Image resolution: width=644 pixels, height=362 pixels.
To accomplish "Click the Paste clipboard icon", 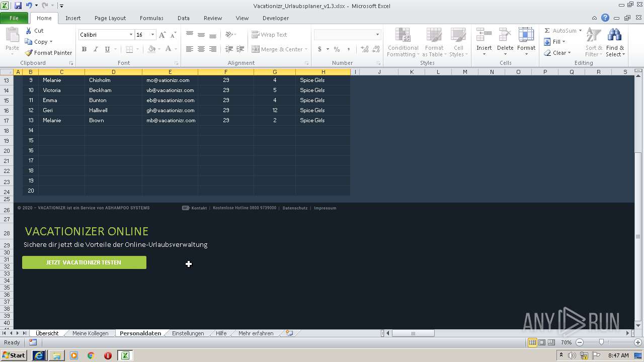I will 12,35.
